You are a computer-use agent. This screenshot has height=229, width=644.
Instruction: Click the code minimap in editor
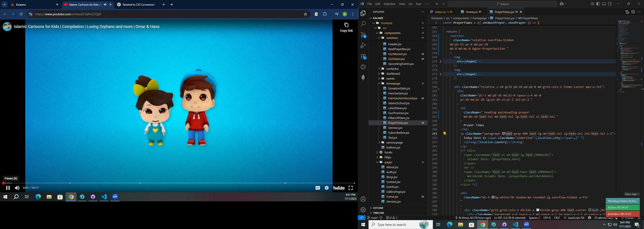pos(629,56)
